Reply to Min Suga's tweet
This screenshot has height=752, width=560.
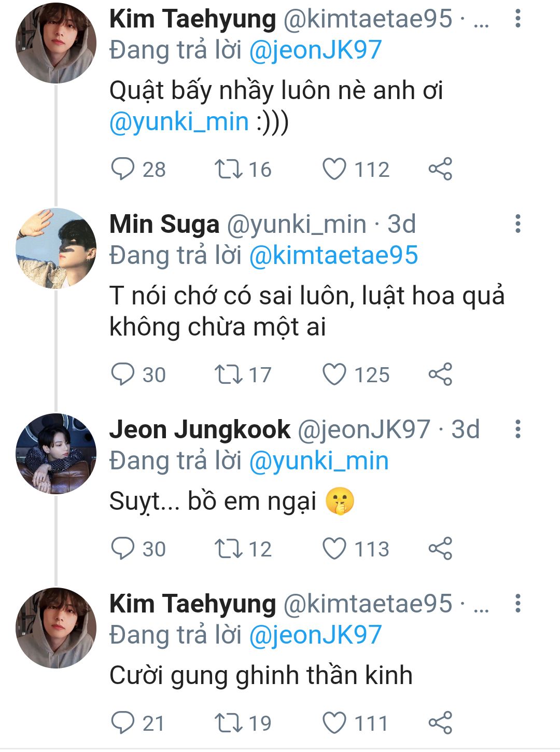coord(123,374)
